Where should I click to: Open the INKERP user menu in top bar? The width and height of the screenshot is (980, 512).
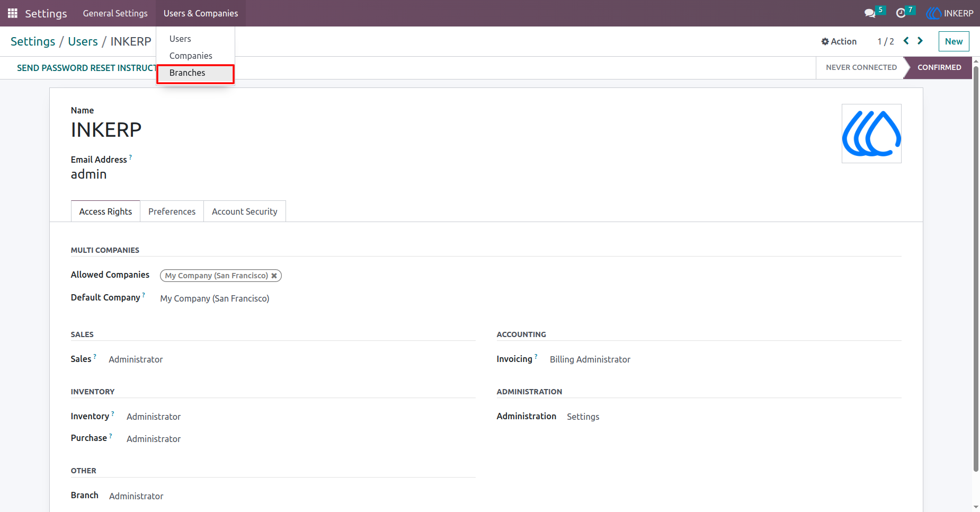click(x=950, y=13)
